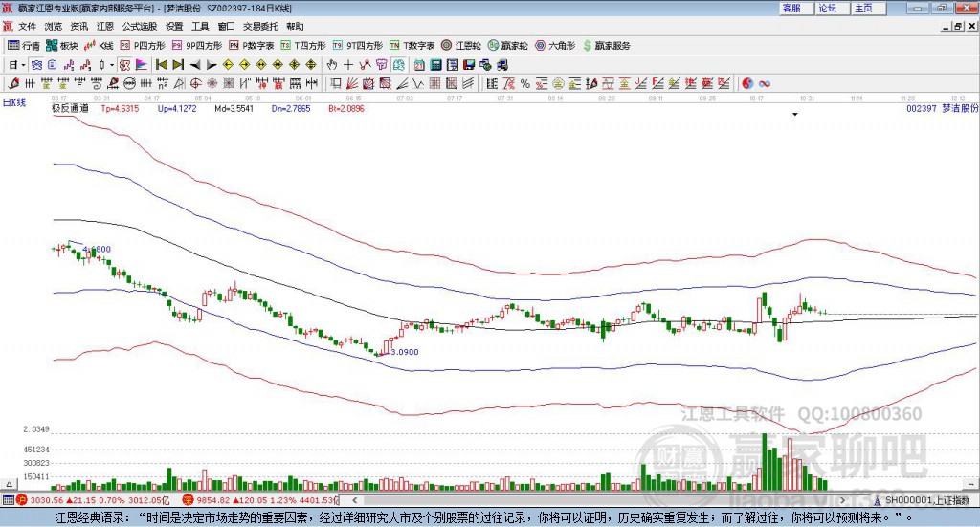Click the Dn=2.7865 indicator value

[x=291, y=109]
